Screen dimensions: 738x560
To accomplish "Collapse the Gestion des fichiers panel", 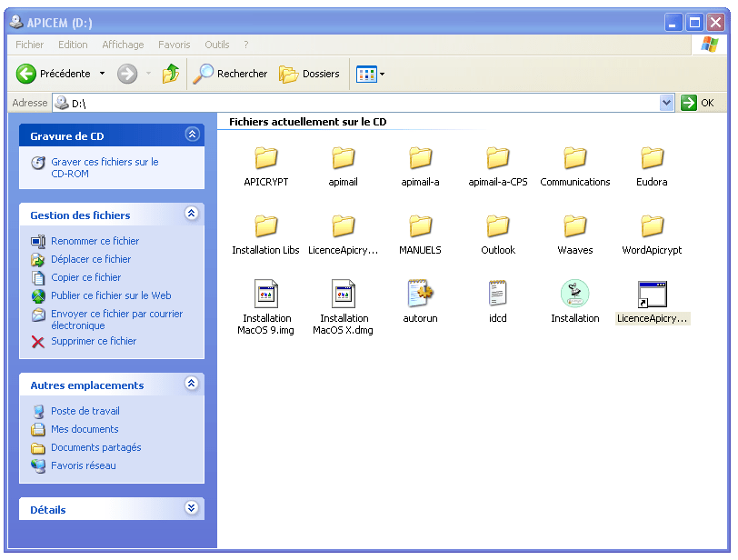I will (x=192, y=214).
